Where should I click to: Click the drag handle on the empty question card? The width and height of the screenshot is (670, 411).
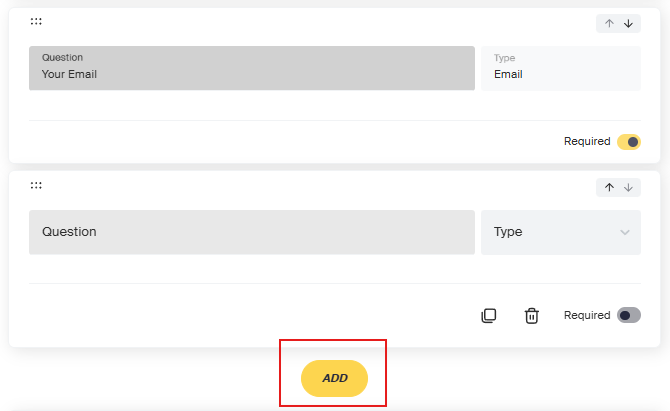(x=36, y=185)
